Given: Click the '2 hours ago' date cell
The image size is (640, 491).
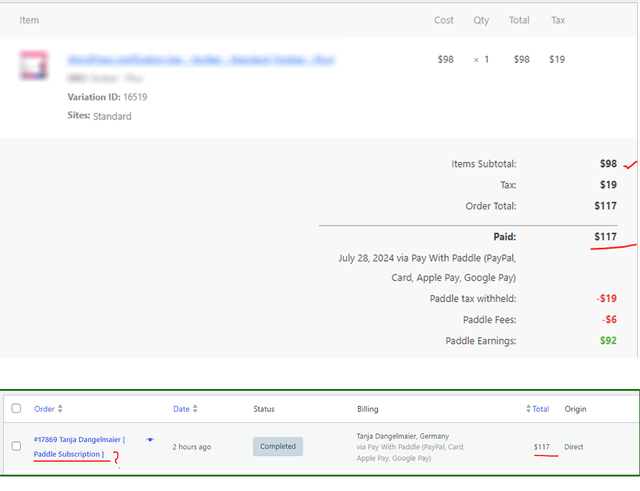Looking at the screenshot, I should point(192,447).
